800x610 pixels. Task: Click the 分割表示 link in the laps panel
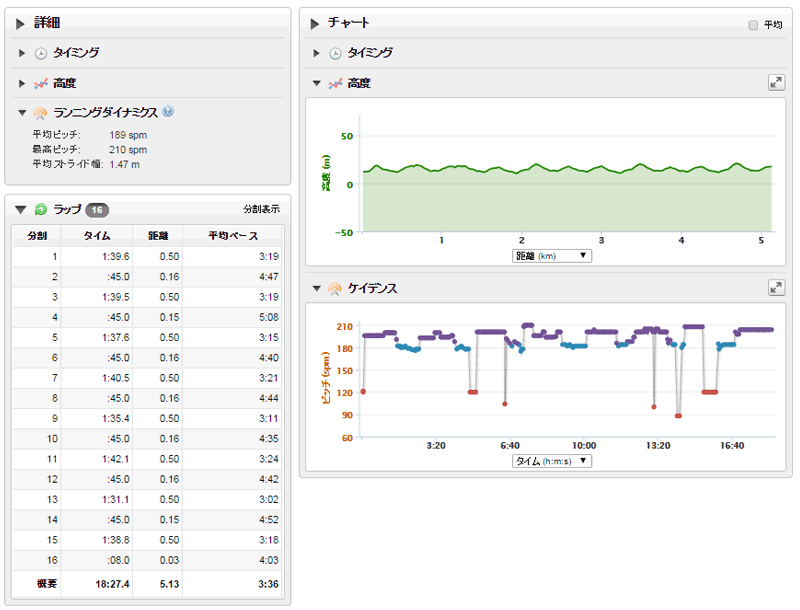click(261, 210)
